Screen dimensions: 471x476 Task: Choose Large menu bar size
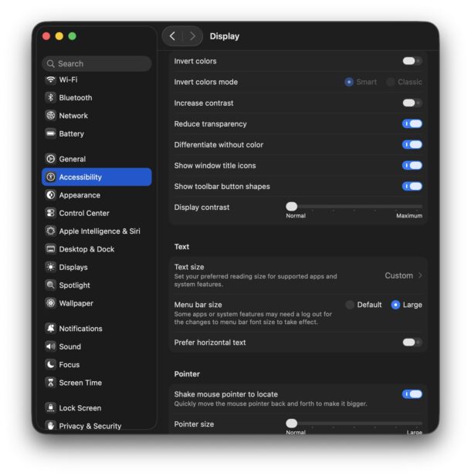point(395,305)
